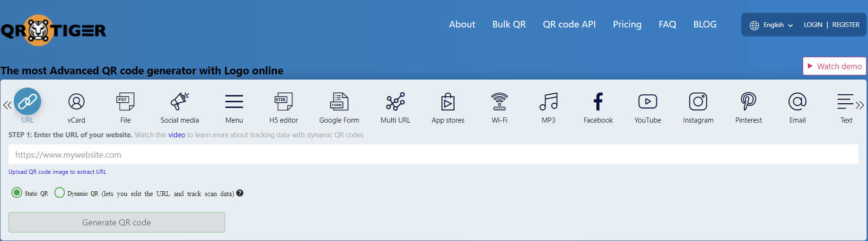Choose the H5 editor icon

pos(284,101)
